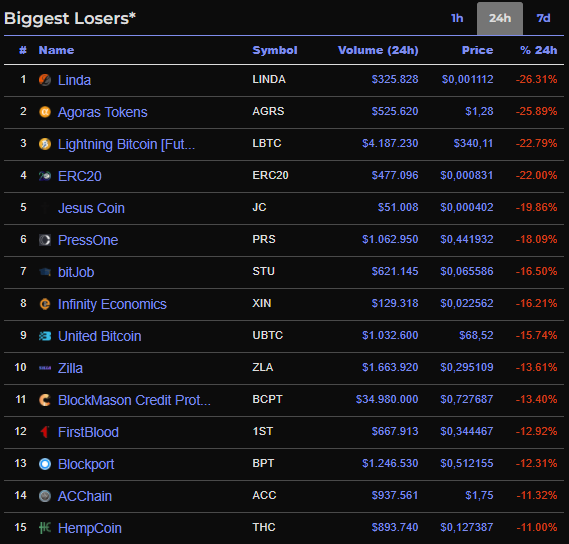Click the United Bitcoin logo icon
569x544 pixels.
pyautogui.click(x=45, y=336)
